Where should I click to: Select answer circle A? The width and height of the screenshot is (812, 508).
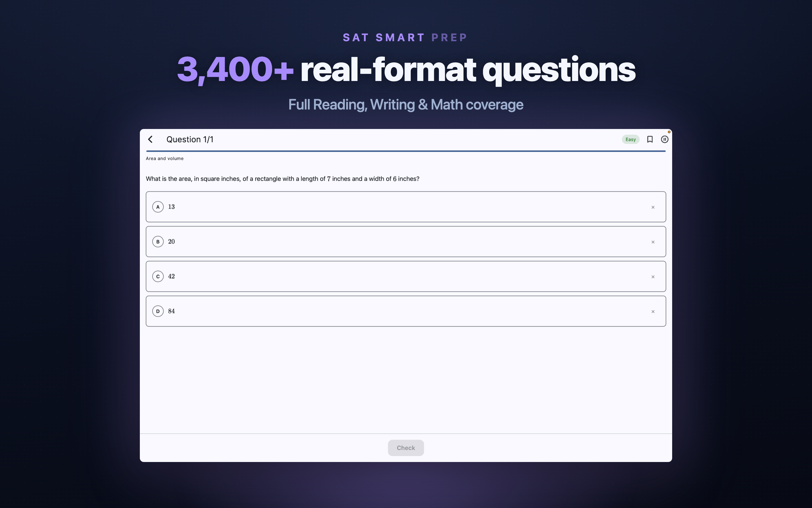tap(158, 207)
